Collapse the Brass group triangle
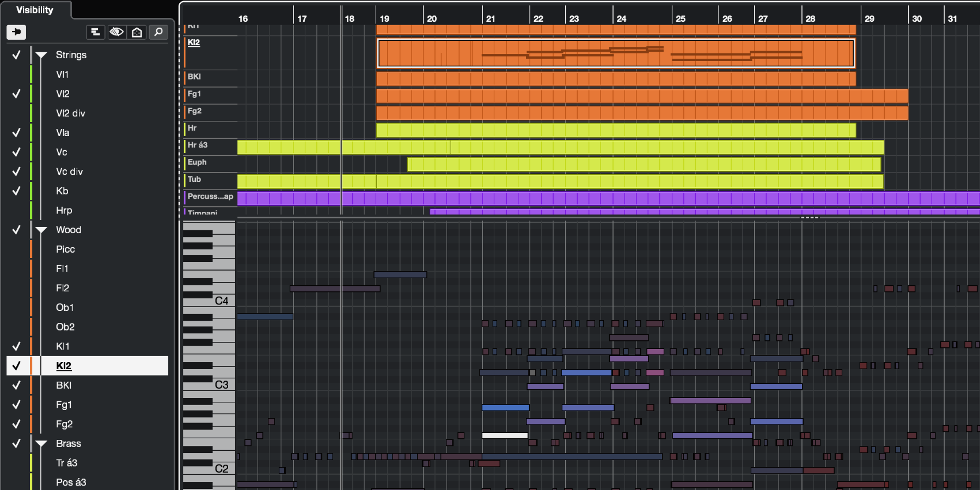980x490 pixels. click(41, 443)
